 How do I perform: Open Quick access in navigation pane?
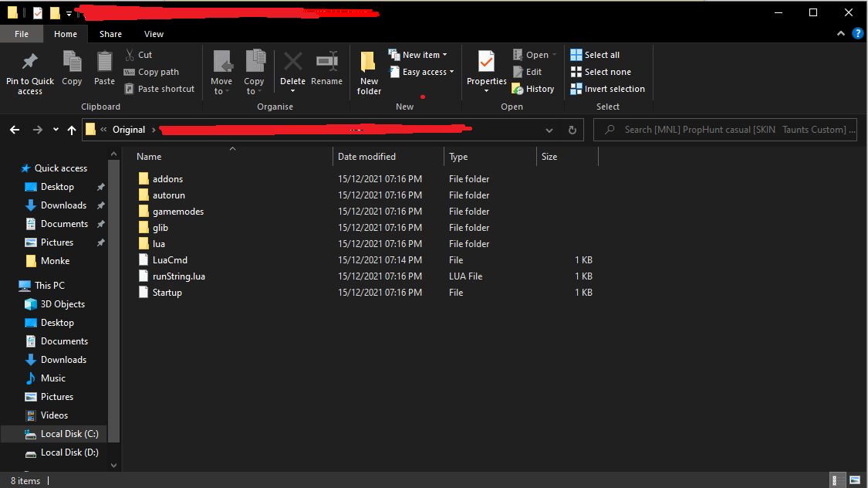(x=54, y=168)
